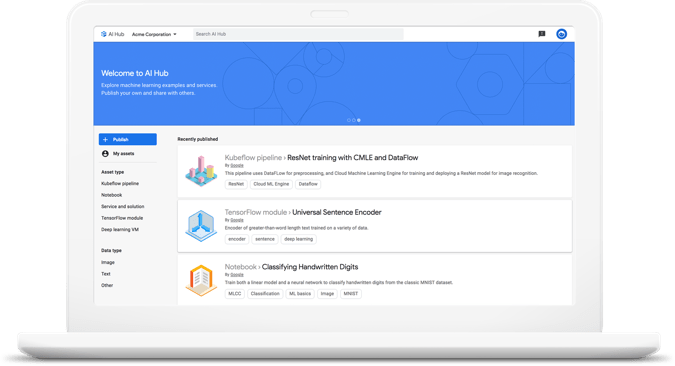
Task: Focus the Search AI Hub field
Action: click(298, 34)
